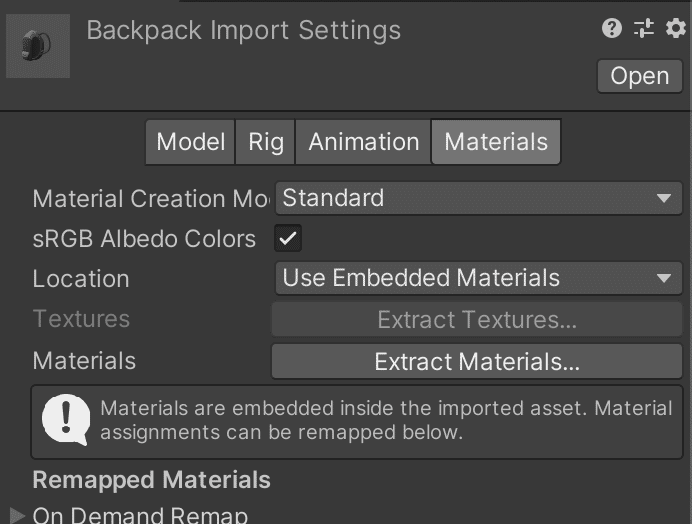Click the Location property label
692x524 pixels.
[x=81, y=279]
